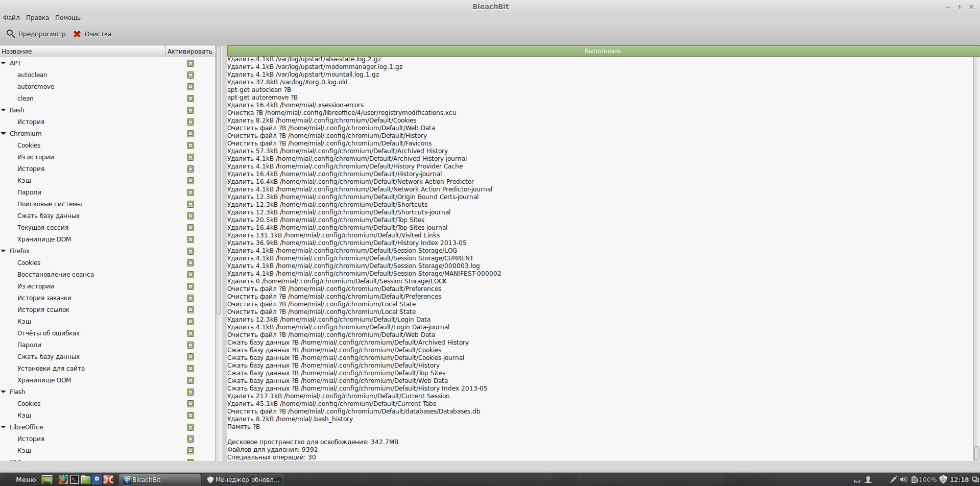This screenshot has height=486, width=980.
Task: Collapse the Bash group
Action: [4, 110]
